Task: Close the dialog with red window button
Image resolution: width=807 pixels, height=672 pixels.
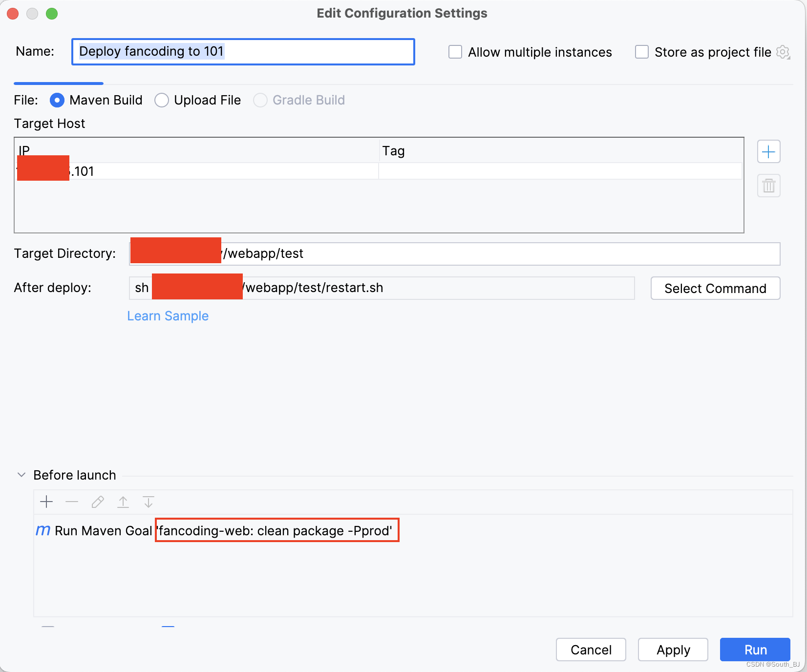Action: click(x=13, y=14)
